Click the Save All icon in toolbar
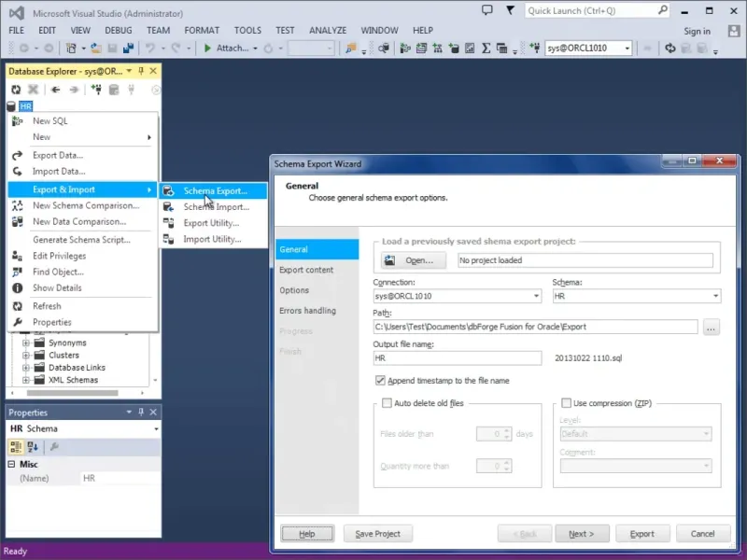The width and height of the screenshot is (747, 560). (x=128, y=49)
